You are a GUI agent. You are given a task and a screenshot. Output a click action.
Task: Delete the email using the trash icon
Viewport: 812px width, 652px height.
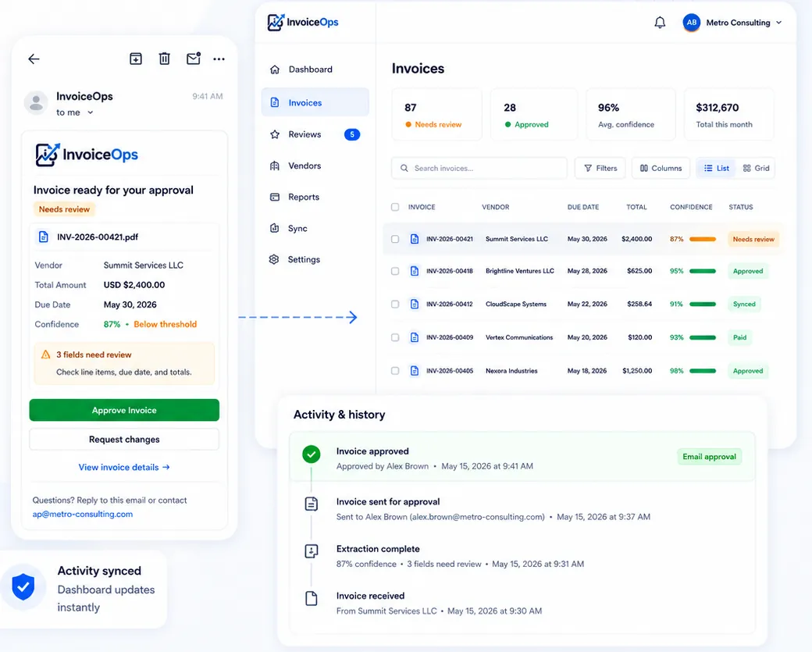[x=164, y=59]
